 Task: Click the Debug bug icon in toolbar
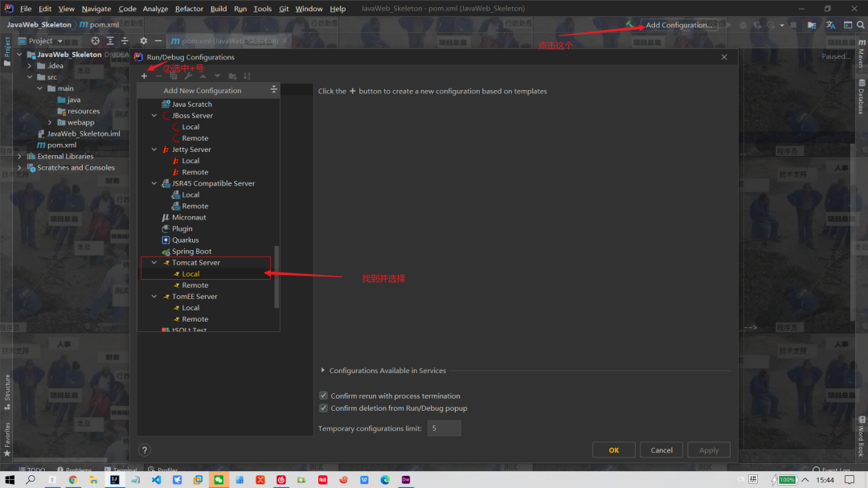(743, 25)
